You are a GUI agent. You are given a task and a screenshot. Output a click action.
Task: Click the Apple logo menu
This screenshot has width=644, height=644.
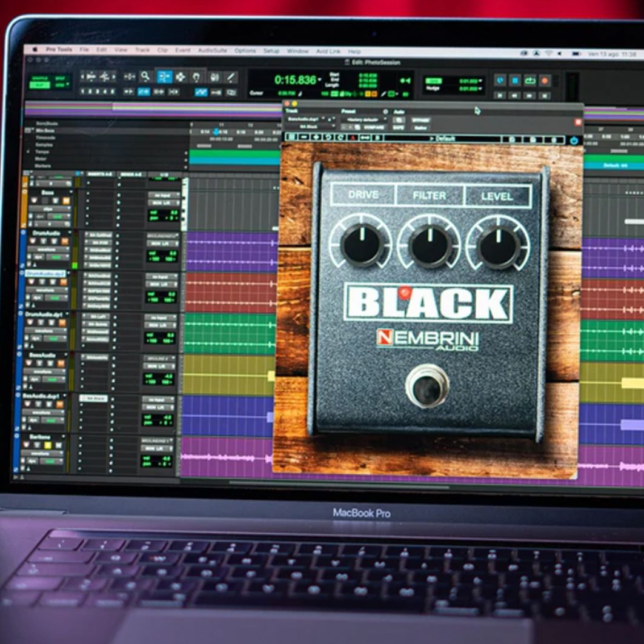[35, 49]
